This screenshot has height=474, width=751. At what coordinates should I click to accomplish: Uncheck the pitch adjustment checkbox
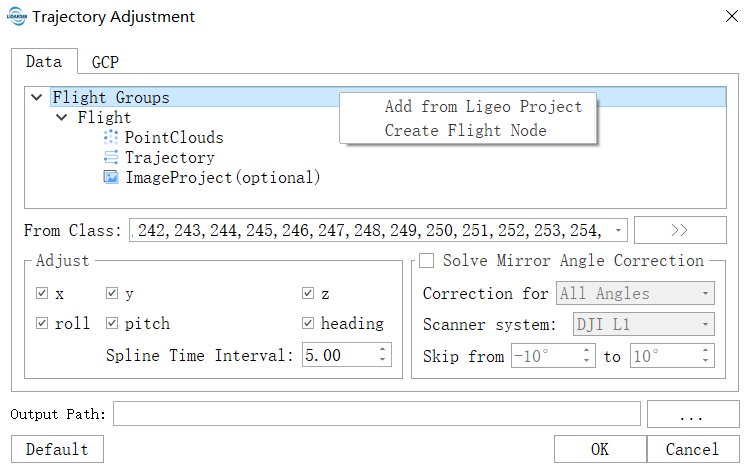point(112,323)
